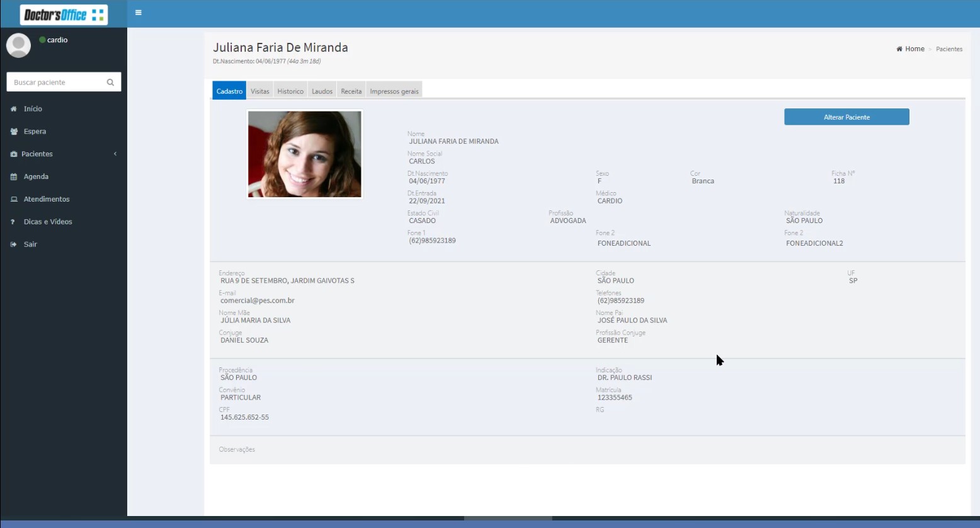Click the Doctor's Office logo
The width and height of the screenshot is (980, 528).
[64, 14]
